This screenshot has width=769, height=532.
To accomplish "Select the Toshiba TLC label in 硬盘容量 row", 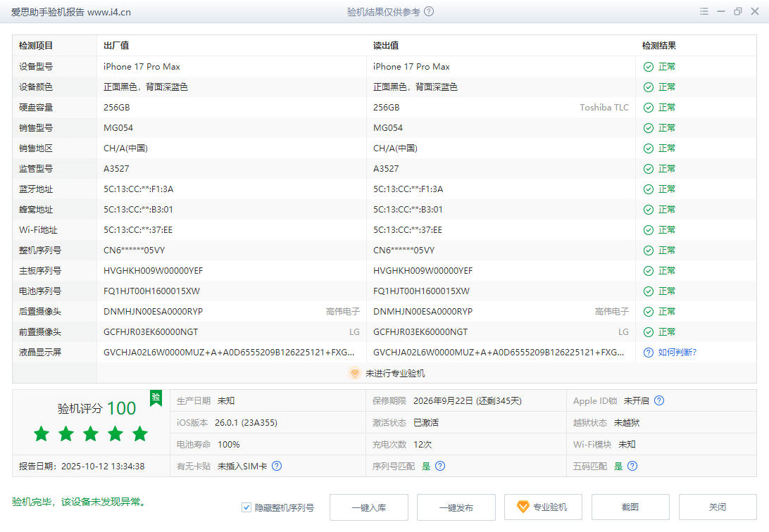I will [x=604, y=107].
